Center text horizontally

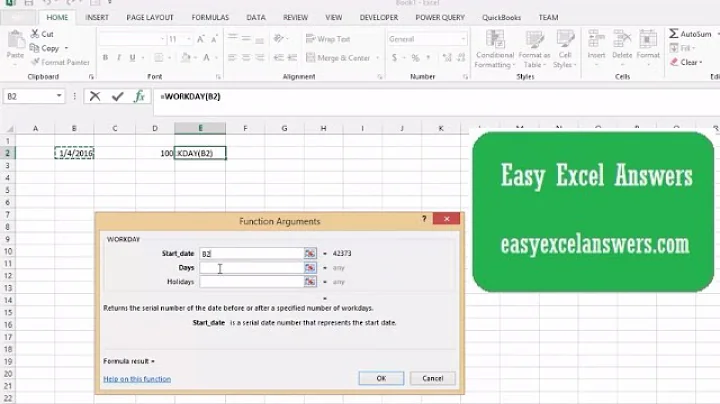click(x=246, y=57)
